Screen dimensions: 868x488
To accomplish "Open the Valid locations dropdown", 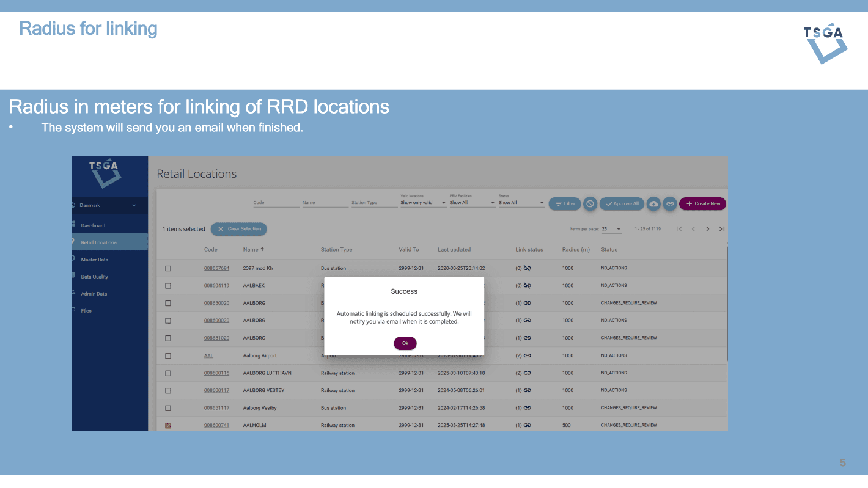I will [423, 203].
